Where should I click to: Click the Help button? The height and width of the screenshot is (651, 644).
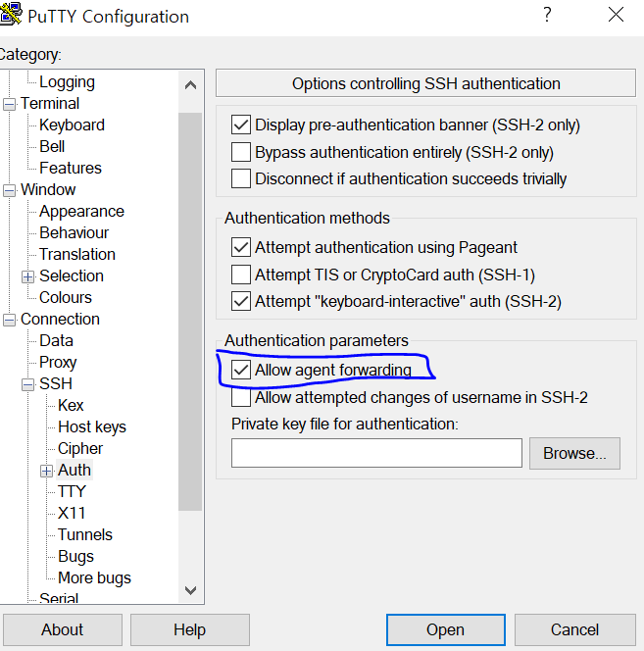190,629
